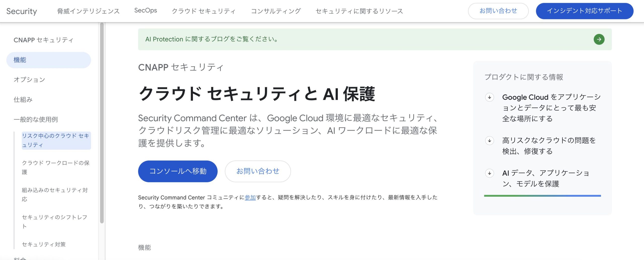
Task: Open SecOps menu in top navigation
Action: 146,11
